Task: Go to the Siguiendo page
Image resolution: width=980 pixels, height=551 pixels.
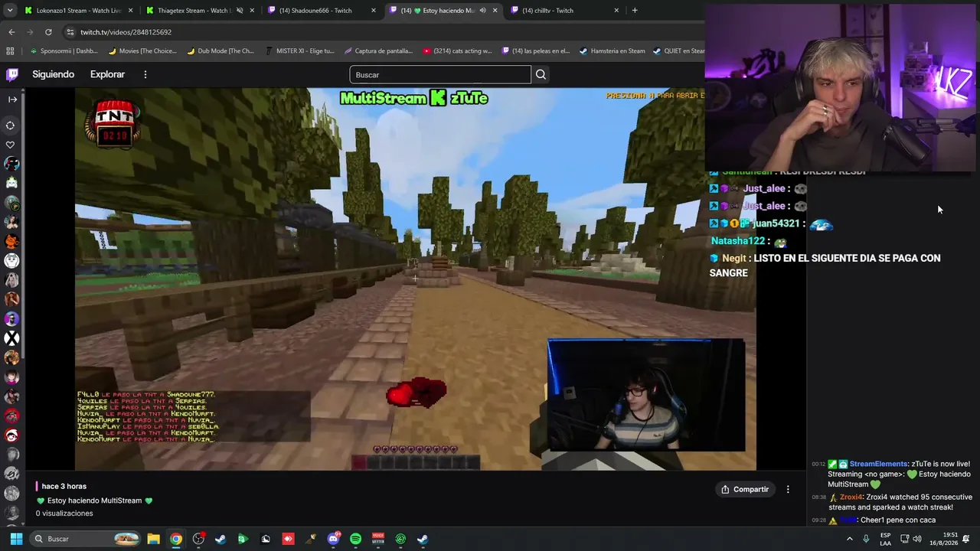Action: click(53, 74)
